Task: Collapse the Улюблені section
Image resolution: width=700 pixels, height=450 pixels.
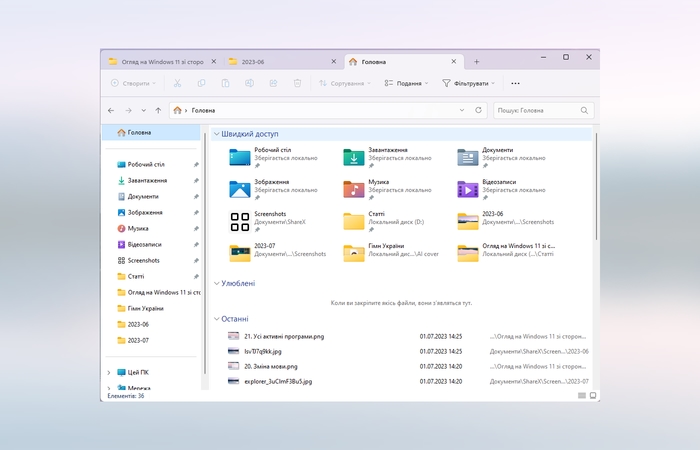Action: pos(217,283)
